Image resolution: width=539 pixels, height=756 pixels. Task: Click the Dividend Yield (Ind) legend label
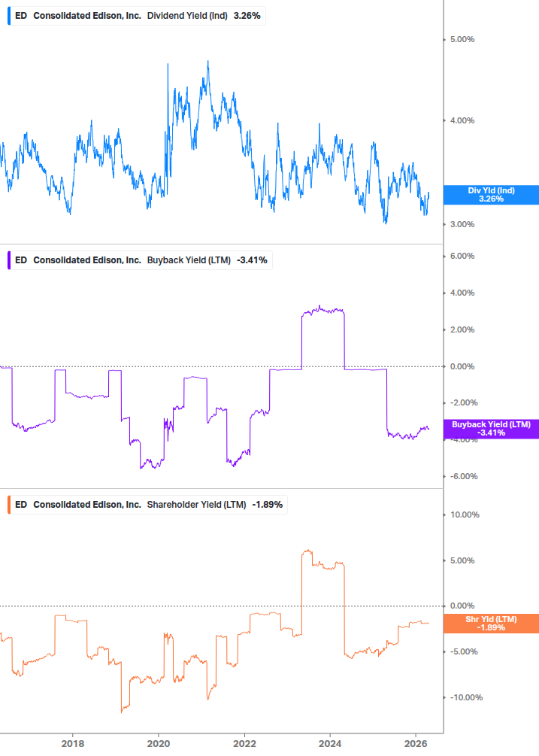click(187, 16)
